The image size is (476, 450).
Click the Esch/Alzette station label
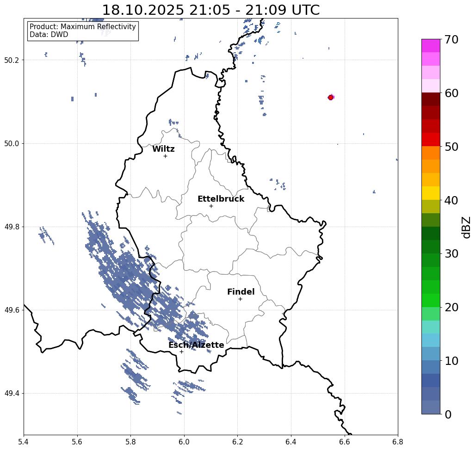tap(196, 345)
